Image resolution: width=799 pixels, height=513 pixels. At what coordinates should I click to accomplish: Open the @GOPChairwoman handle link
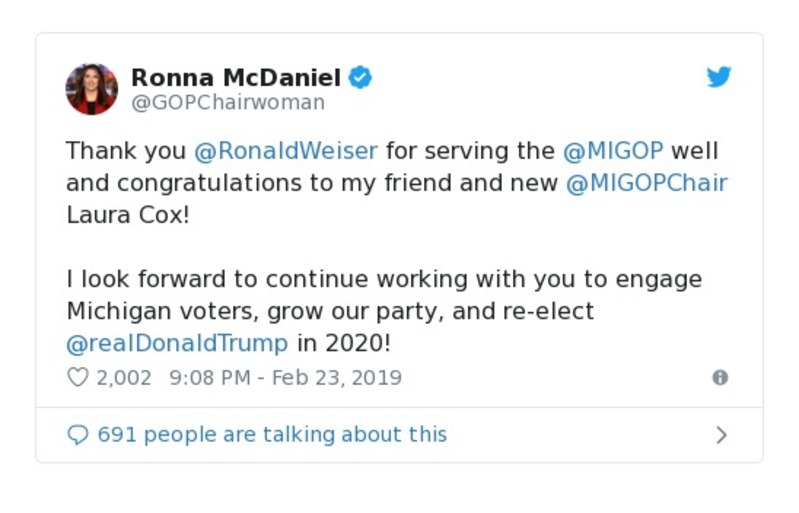click(x=228, y=102)
